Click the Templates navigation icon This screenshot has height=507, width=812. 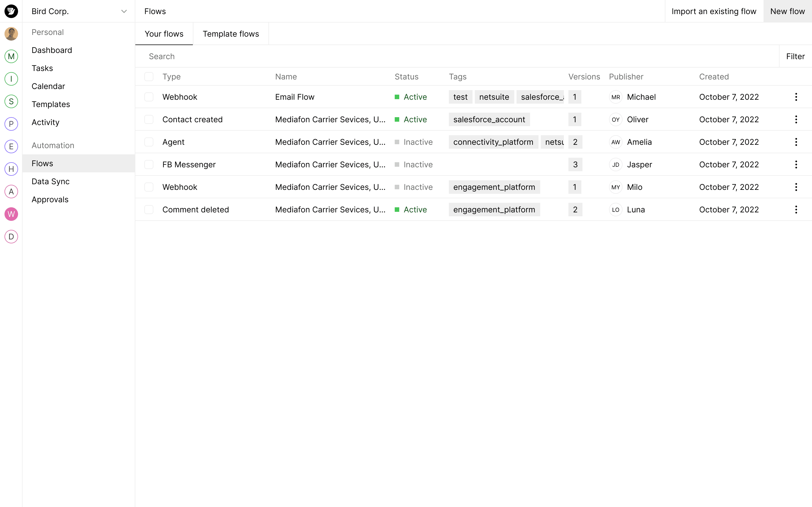(50, 104)
